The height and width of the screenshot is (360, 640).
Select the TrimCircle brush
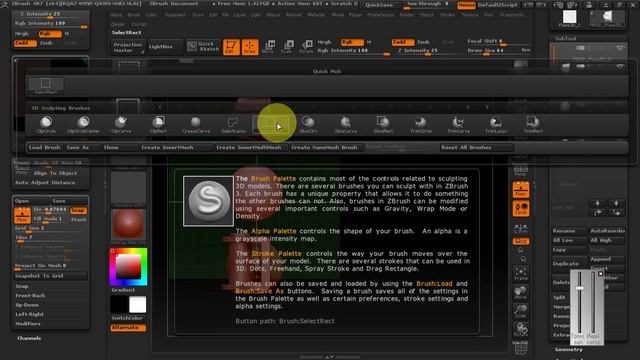[420, 124]
